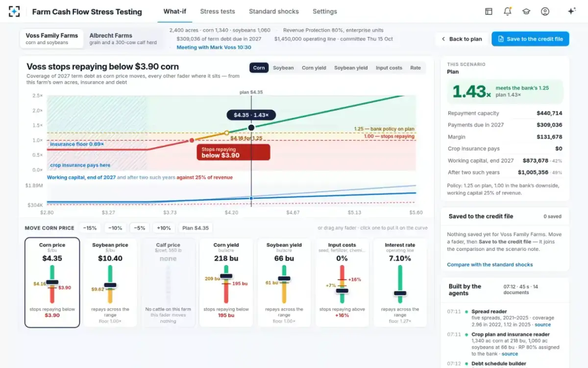This screenshot has height=368, width=588.
Task: Select Soybean curve toggle
Action: point(283,68)
